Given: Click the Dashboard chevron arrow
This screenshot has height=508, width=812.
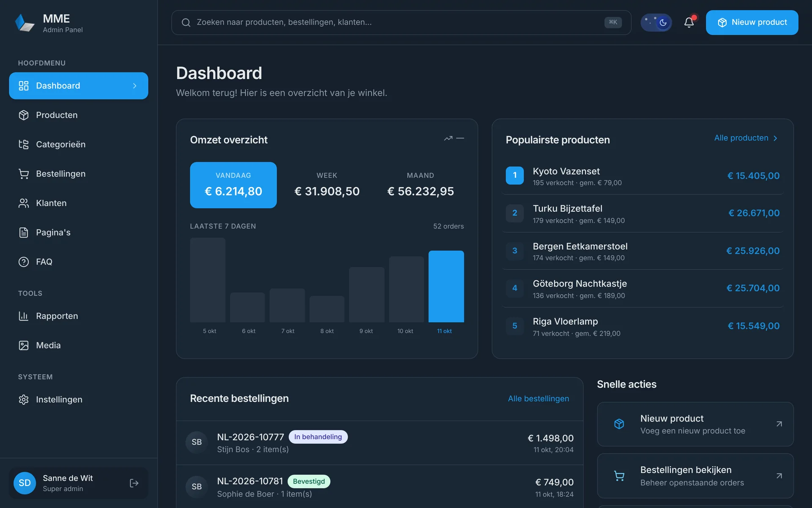Looking at the screenshot, I should (x=135, y=86).
